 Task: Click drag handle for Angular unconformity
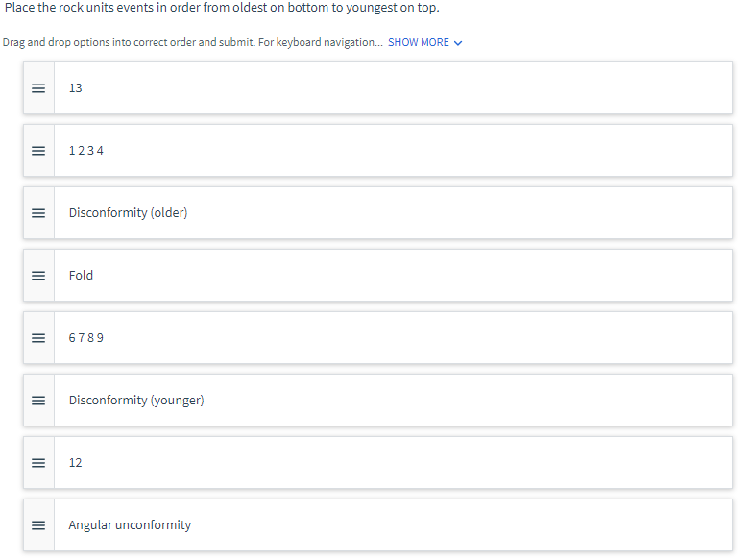pyautogui.click(x=38, y=525)
